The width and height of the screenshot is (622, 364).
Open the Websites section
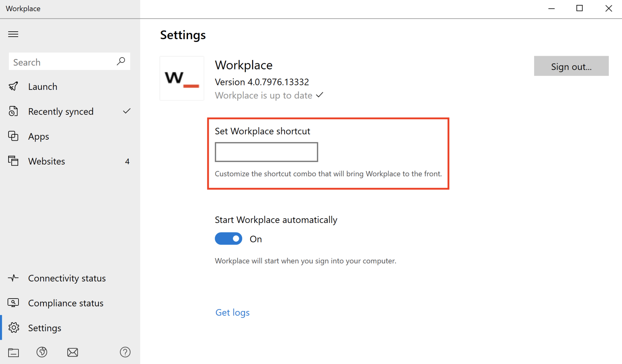[x=46, y=161]
